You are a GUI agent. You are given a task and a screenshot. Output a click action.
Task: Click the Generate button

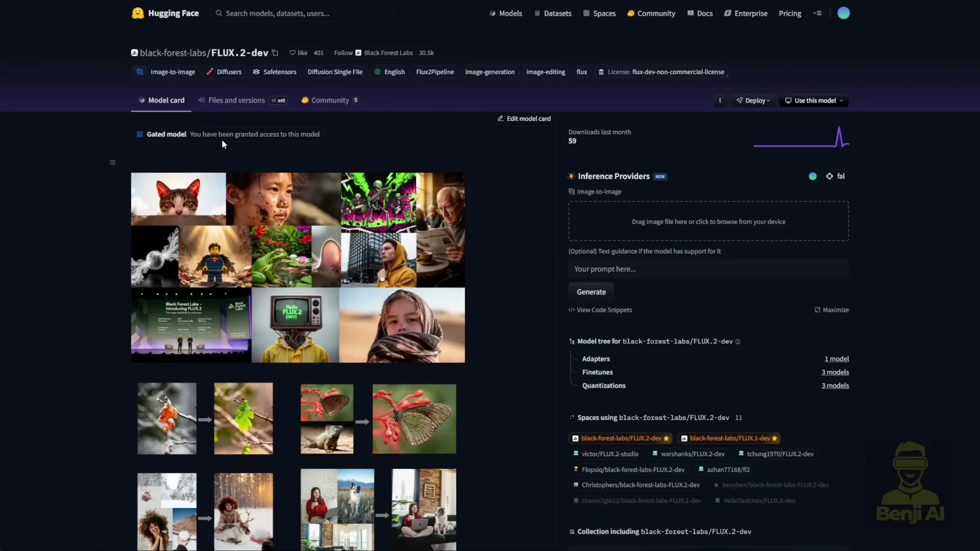coord(591,291)
